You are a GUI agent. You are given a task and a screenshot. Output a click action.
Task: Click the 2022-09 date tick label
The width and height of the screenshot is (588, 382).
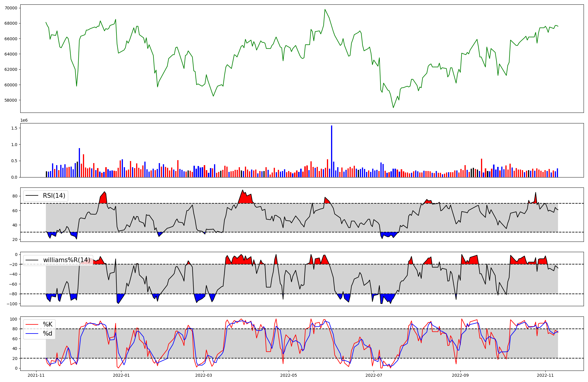pos(460,375)
